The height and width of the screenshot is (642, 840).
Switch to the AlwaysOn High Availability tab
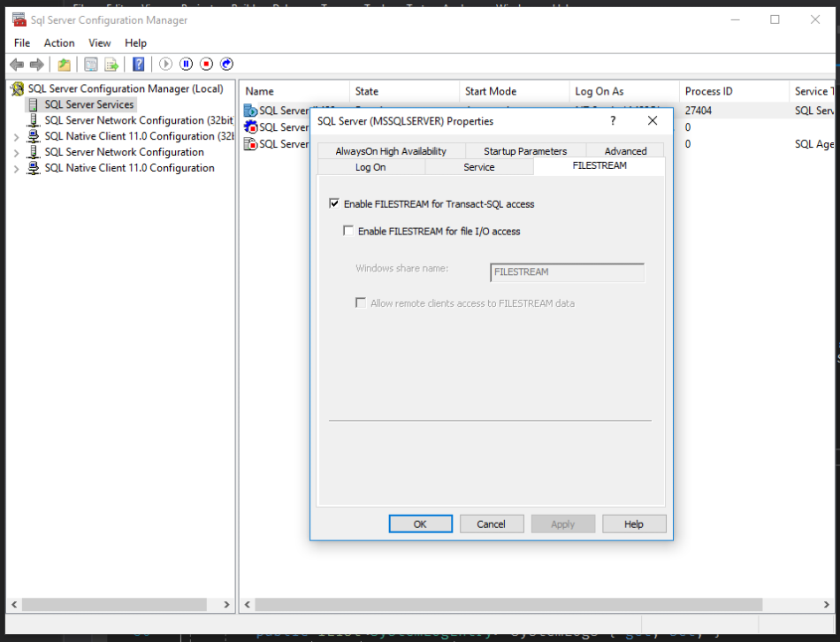391,151
